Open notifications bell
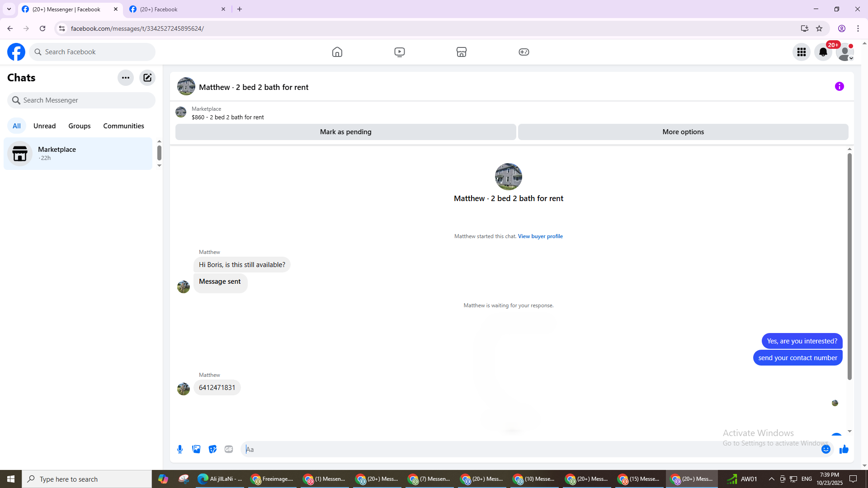Viewport: 868px width, 488px height. [823, 52]
